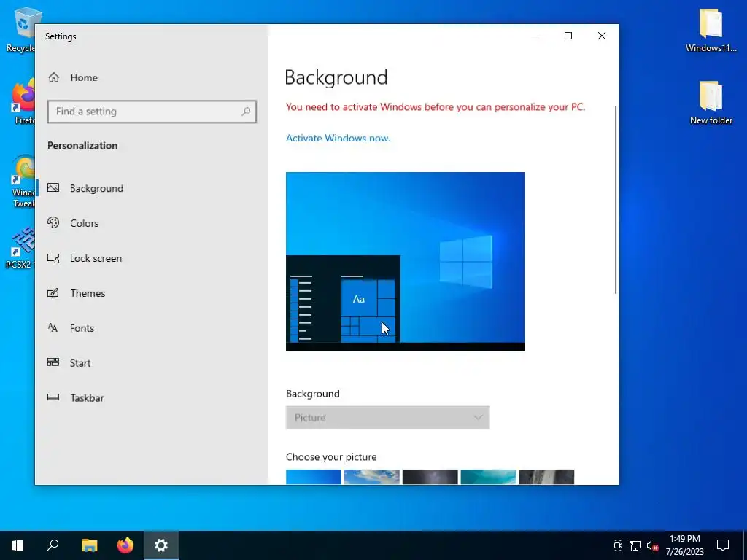The width and height of the screenshot is (747, 560).
Task: Select the first blue Windows wallpaper thumbnail
Action: click(x=314, y=477)
